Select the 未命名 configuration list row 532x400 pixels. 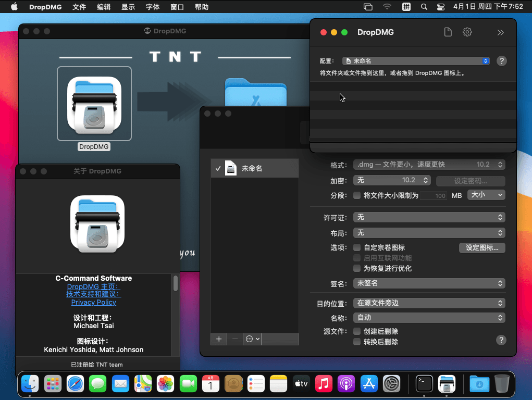255,168
